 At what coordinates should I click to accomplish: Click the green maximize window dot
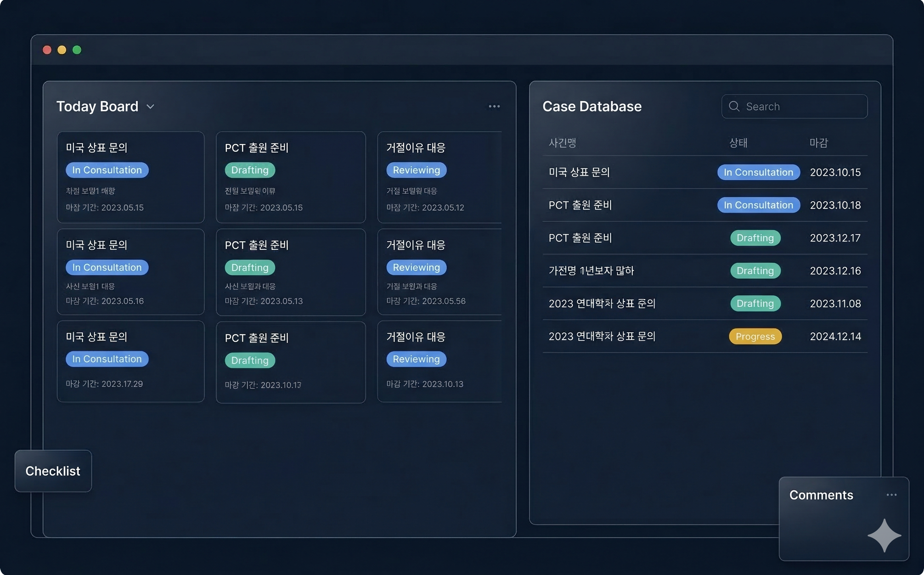pos(77,50)
